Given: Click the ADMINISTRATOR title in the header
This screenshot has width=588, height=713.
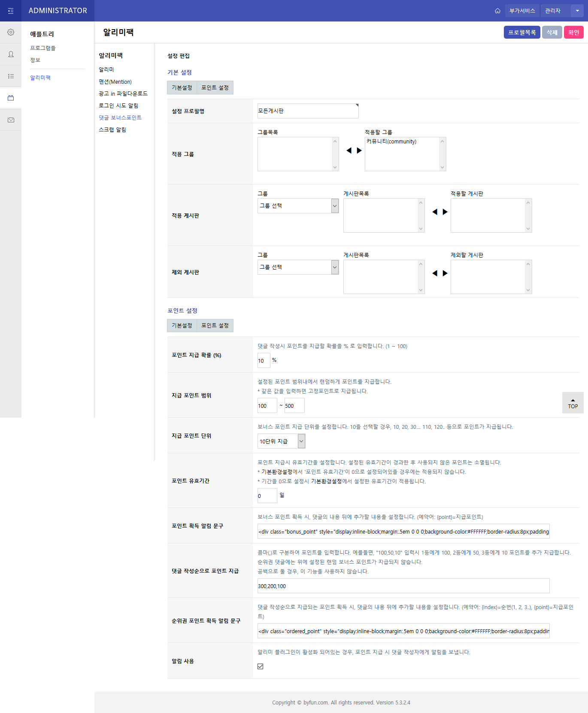Looking at the screenshot, I should tap(58, 11).
